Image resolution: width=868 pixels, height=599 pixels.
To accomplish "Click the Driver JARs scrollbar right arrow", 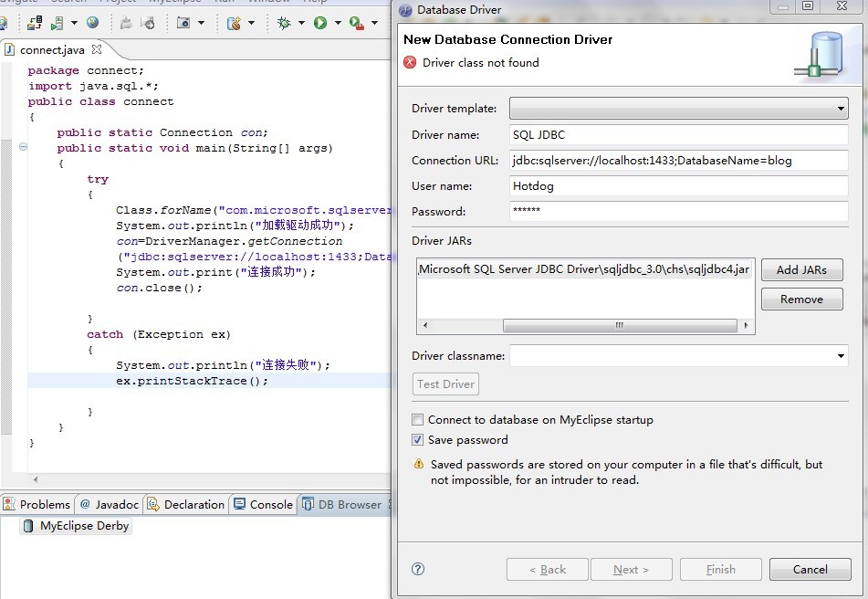I will point(746,325).
